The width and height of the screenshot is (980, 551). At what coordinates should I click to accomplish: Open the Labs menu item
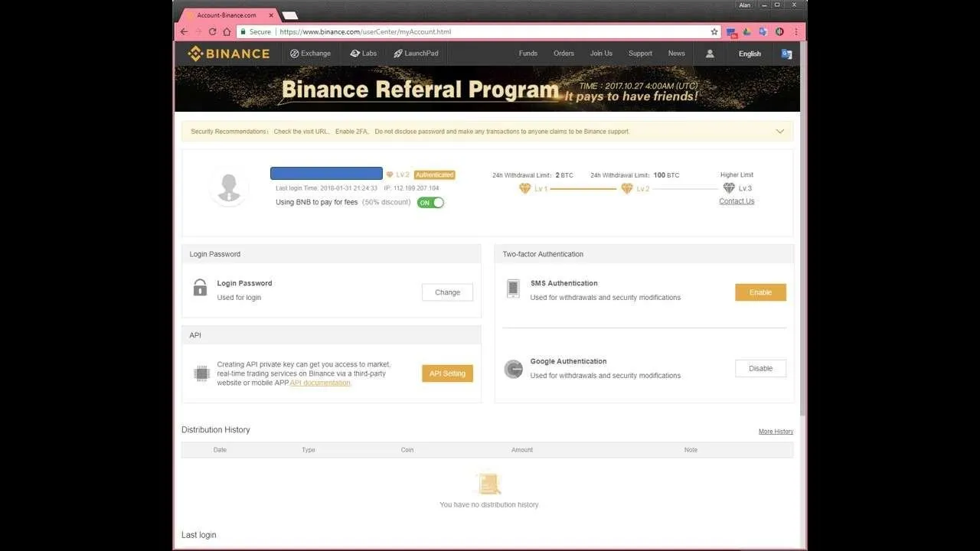(x=363, y=54)
